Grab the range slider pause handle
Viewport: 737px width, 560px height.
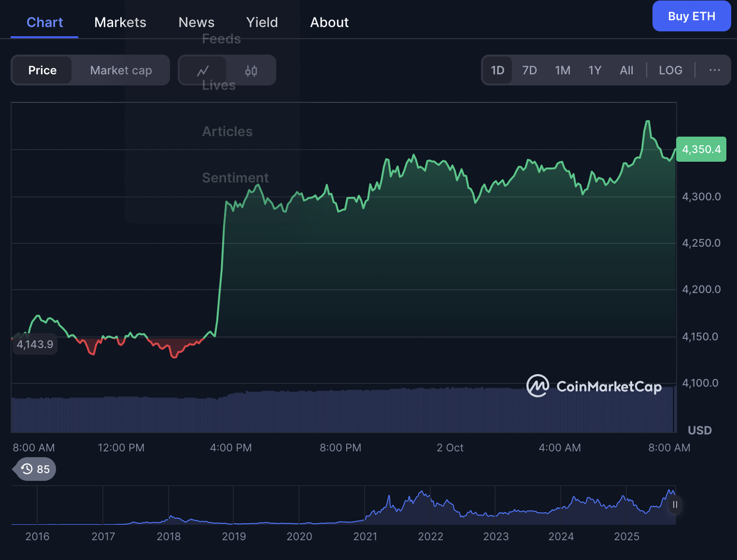(675, 504)
